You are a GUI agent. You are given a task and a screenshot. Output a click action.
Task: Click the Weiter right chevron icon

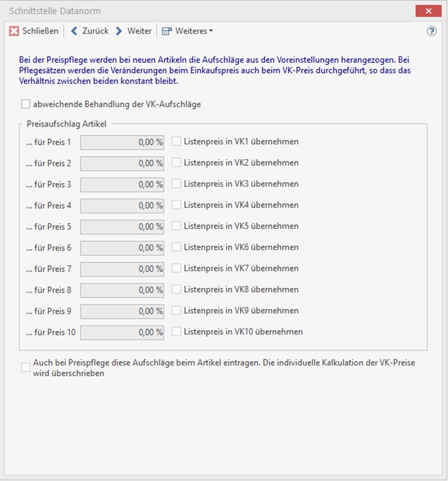click(x=119, y=31)
